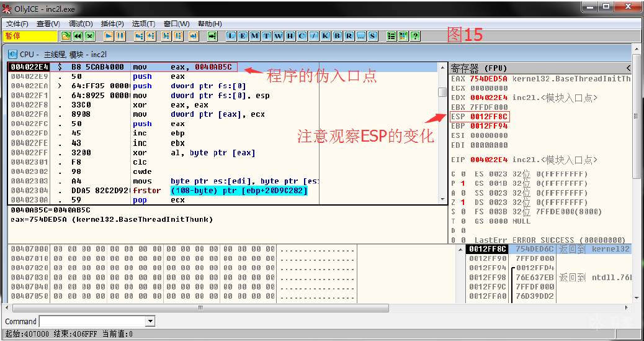644x341 pixels.
Task: Click the Trace into toolbar icon
Action: point(166,36)
